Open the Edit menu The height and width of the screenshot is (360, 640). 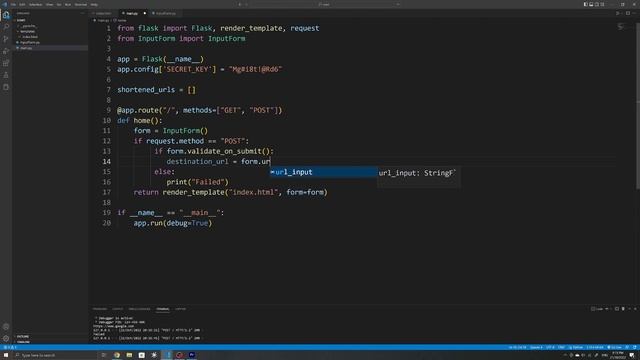[22, 4]
